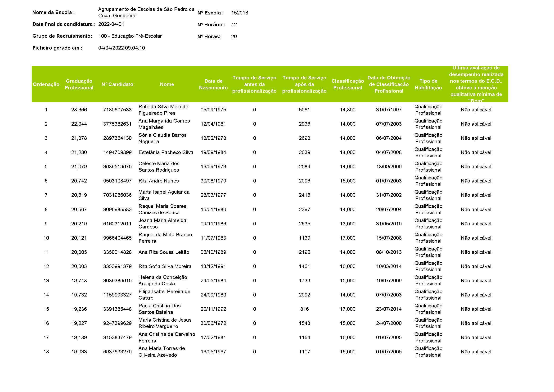Select birth date 30/08/1979 of Rita André Nunes

[x=213, y=181]
